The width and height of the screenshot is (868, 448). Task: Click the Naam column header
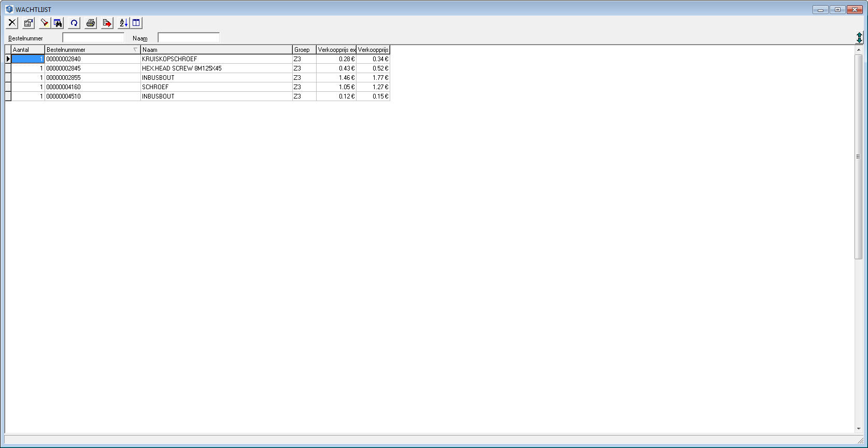217,50
